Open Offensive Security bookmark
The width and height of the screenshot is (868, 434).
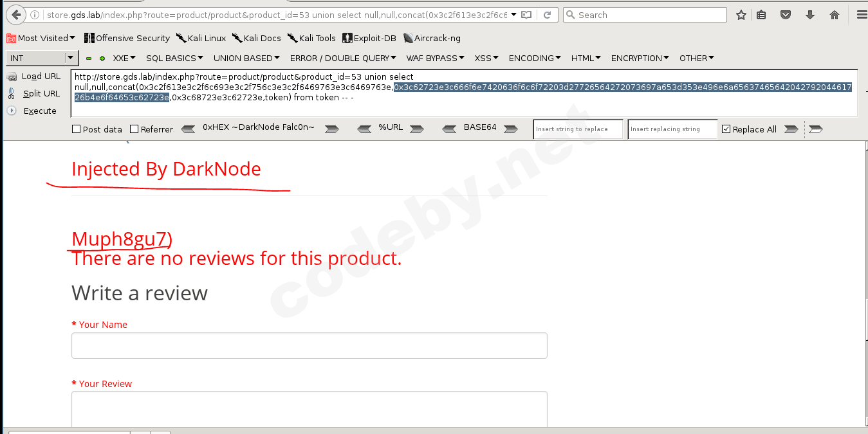pyautogui.click(x=127, y=38)
